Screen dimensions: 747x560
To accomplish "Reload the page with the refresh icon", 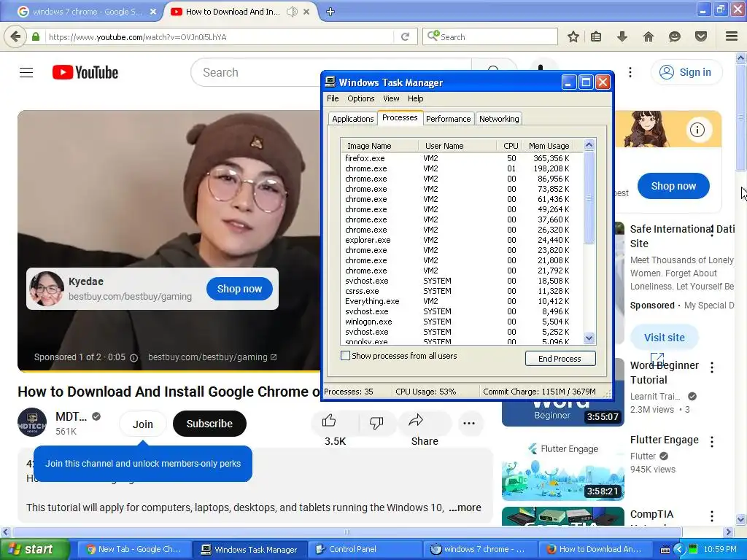I will [x=405, y=36].
